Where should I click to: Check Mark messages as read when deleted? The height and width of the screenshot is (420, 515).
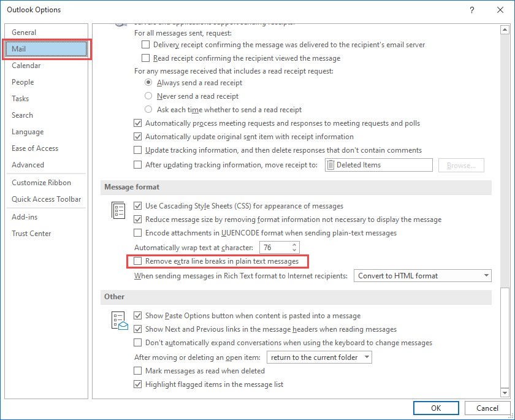tap(137, 371)
